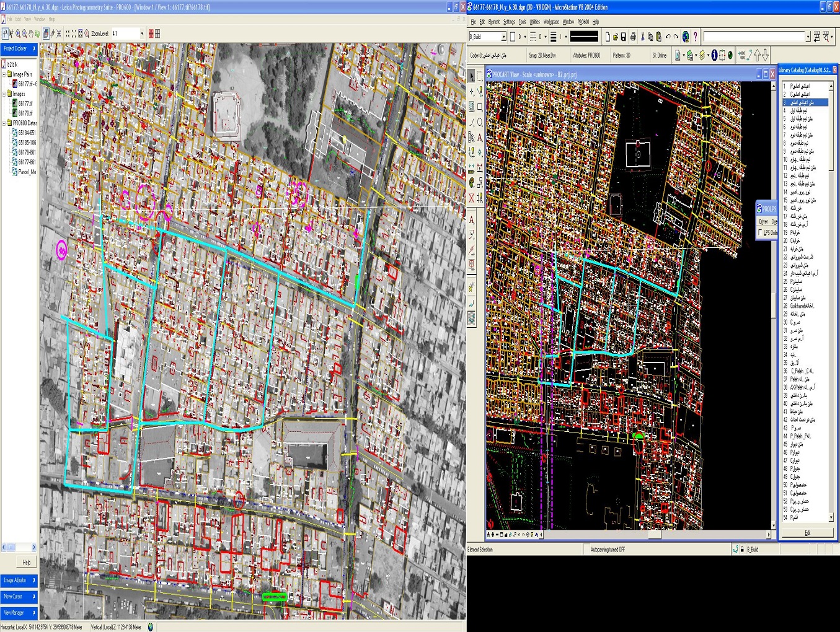
Task: Select the Element Selection arrow tool
Action: pyautogui.click(x=472, y=76)
